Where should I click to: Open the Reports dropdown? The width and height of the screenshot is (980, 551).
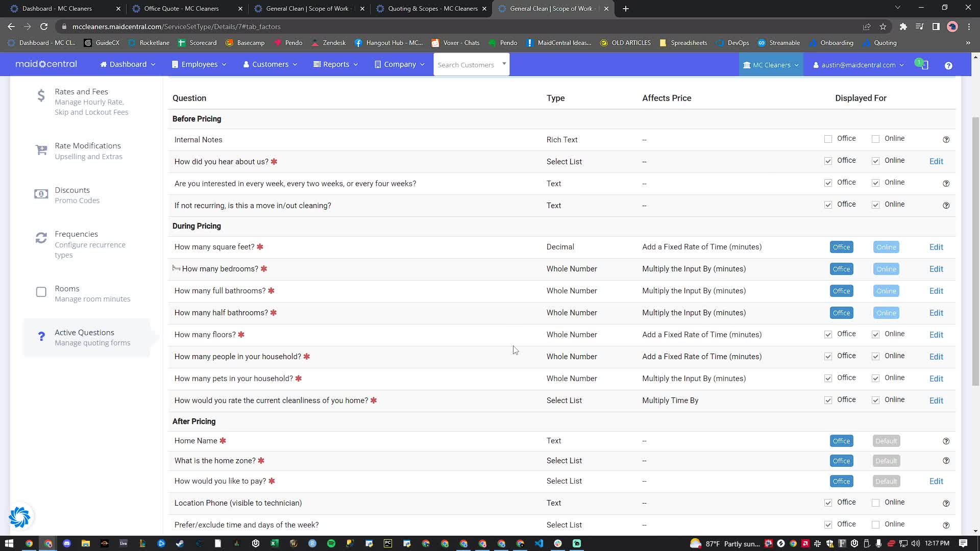tap(335, 64)
